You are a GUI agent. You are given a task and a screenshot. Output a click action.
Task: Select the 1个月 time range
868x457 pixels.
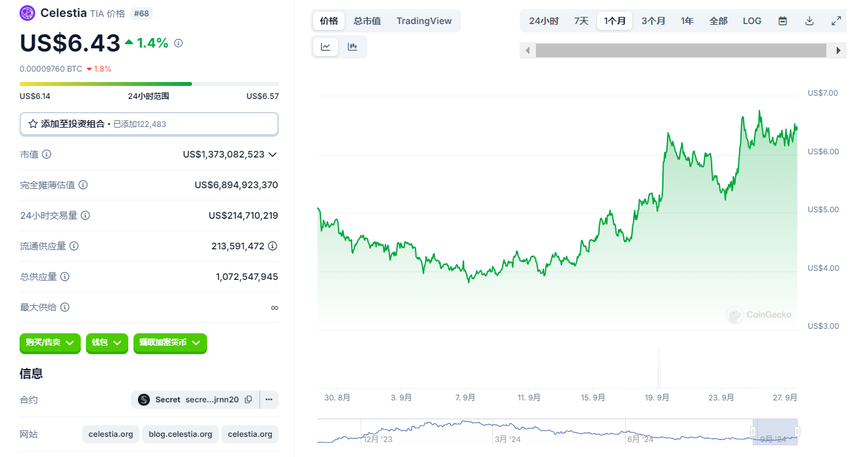(x=615, y=21)
